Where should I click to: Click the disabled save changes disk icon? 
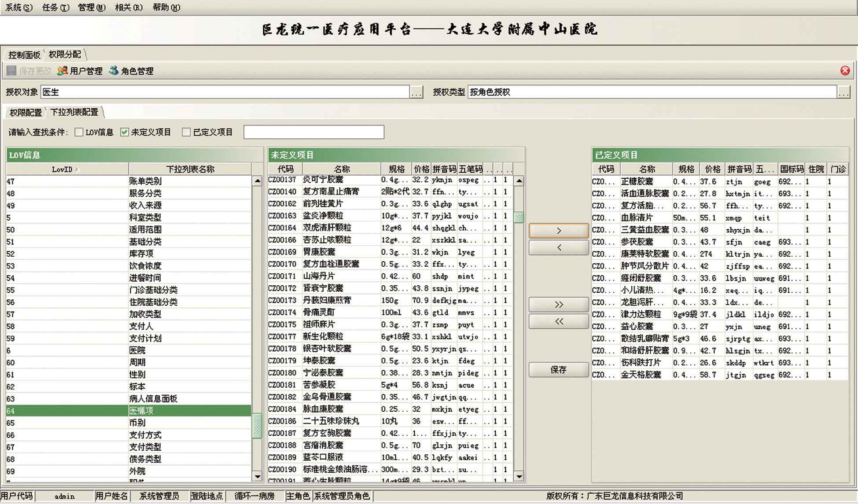11,70
